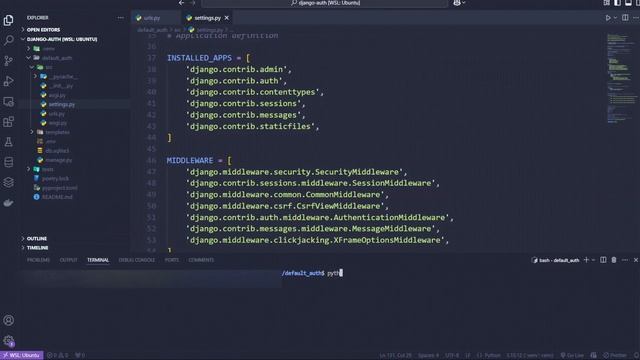This screenshot has height=360, width=640.
Task: Close the settings.py tab
Action: [x=227, y=18]
